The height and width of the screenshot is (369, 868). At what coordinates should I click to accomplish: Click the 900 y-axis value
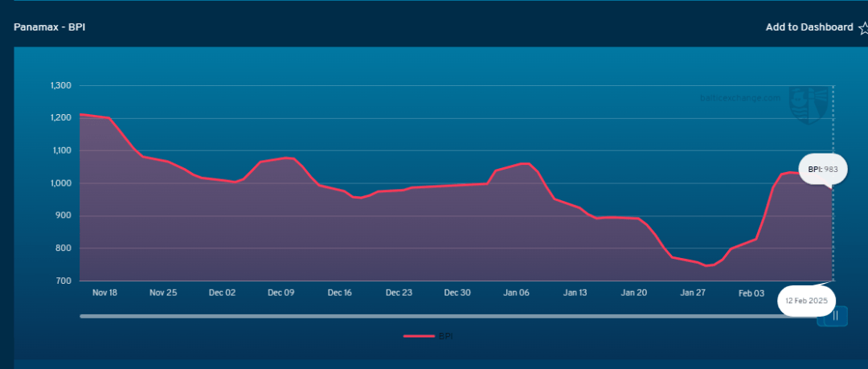point(65,216)
